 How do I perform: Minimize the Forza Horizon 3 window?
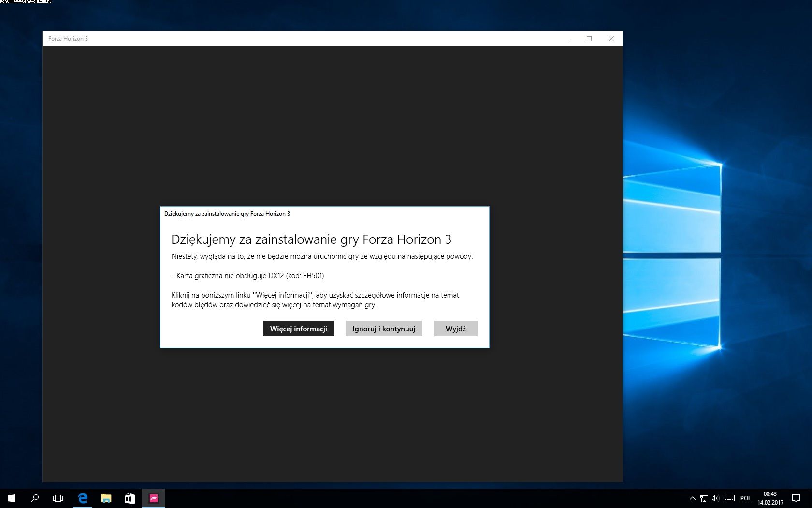click(x=567, y=39)
